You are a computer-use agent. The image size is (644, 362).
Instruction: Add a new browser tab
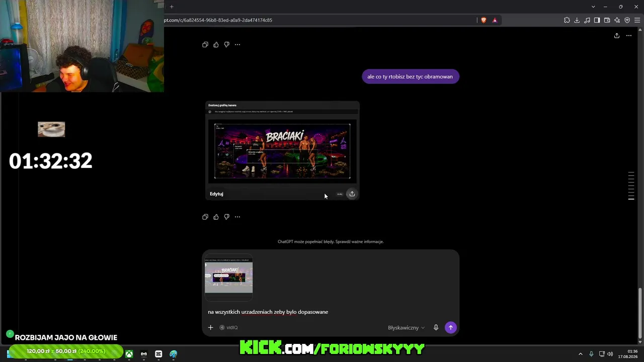coord(172,7)
